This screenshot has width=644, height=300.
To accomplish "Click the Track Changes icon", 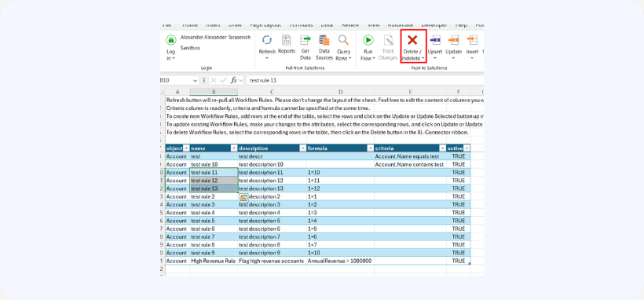I will point(388,40).
